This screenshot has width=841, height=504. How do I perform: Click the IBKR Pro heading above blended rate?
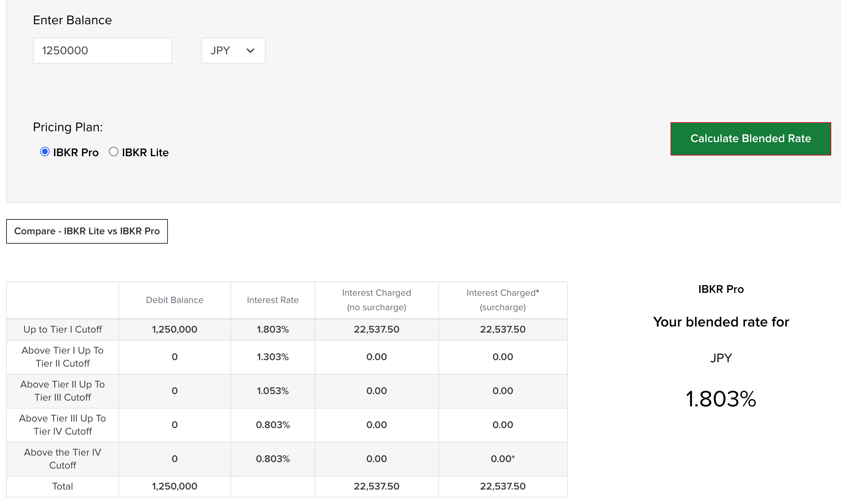[721, 289]
